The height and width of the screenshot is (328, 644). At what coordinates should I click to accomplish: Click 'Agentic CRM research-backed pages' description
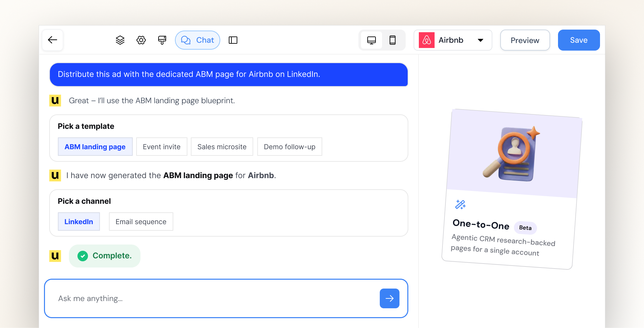point(503,245)
